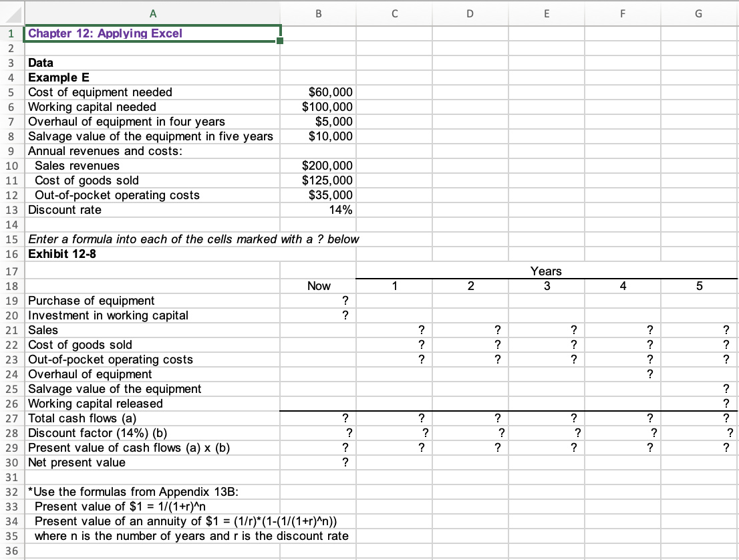This screenshot has width=739, height=560.
Task: Click the Salvage value of the equipment row label
Action: (152, 389)
